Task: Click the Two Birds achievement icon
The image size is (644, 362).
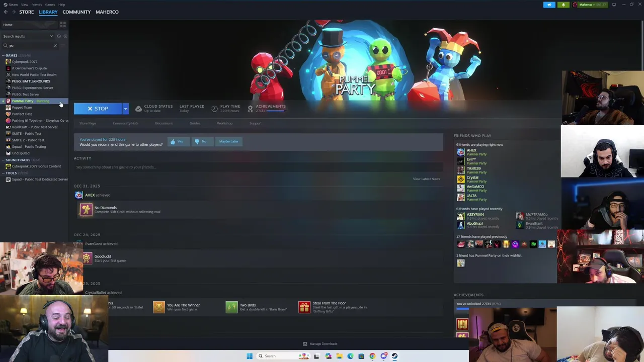Action: click(231, 307)
